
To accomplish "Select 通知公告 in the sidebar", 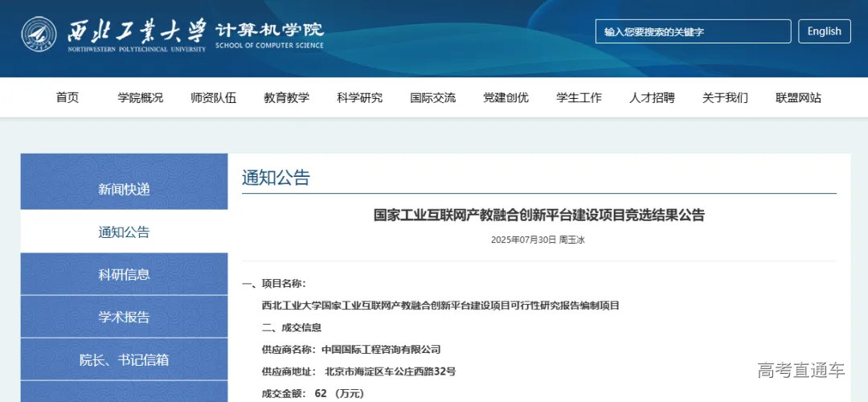I will (x=124, y=232).
